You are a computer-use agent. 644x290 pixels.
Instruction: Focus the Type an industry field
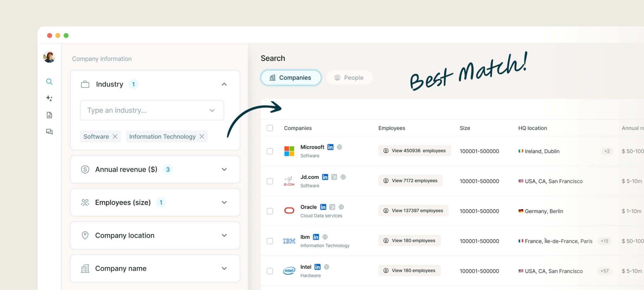pos(152,110)
